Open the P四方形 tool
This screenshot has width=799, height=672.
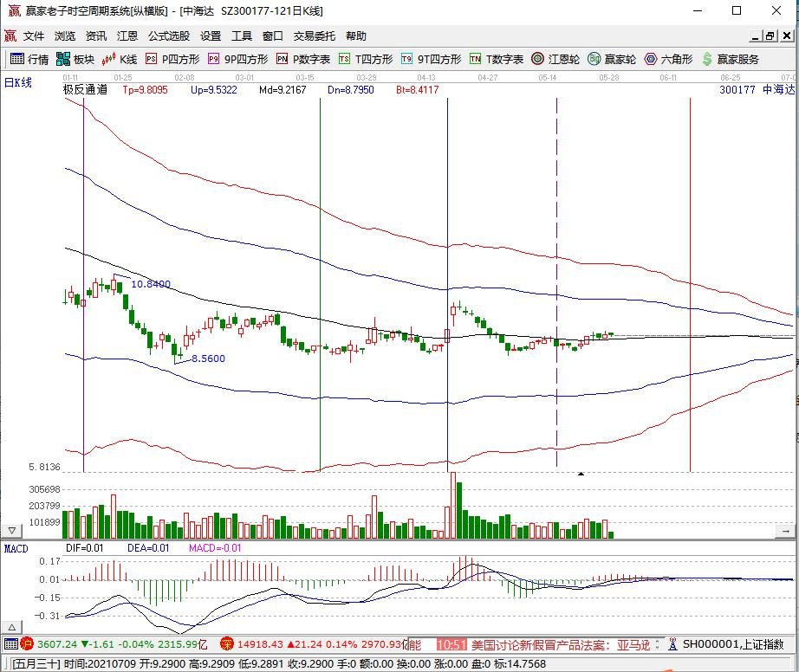[172, 59]
